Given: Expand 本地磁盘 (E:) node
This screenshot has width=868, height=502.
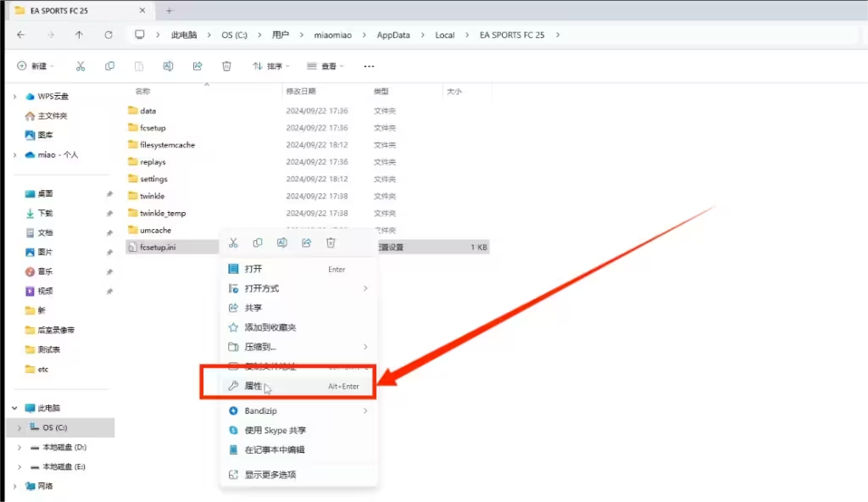Looking at the screenshot, I should pos(19,466).
